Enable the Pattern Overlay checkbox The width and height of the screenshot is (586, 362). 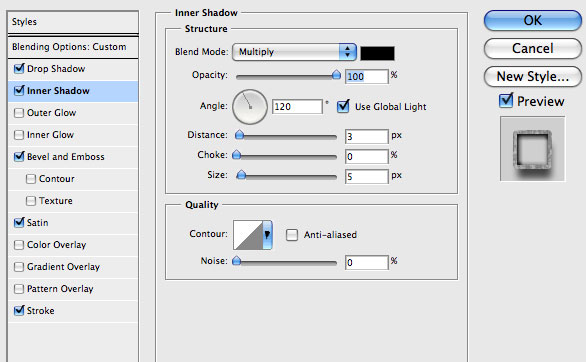click(x=19, y=289)
